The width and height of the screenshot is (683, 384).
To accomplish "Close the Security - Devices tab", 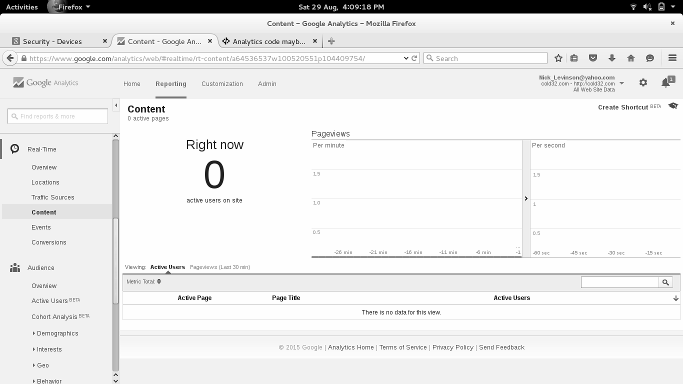I will coord(105,41).
